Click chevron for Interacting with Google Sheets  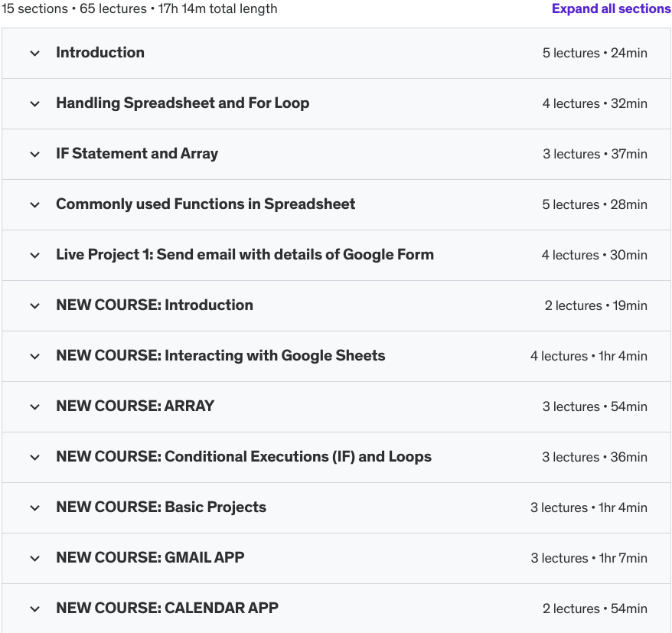coord(34,357)
